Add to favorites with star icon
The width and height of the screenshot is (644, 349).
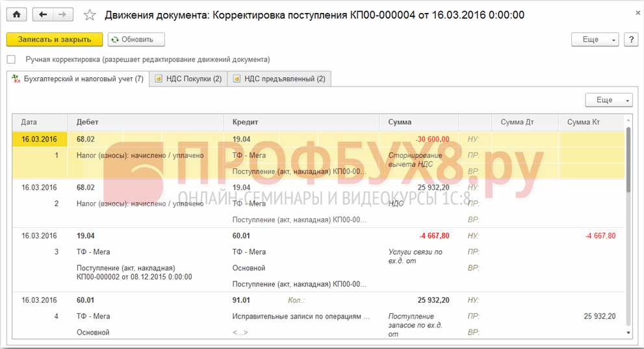tap(90, 14)
